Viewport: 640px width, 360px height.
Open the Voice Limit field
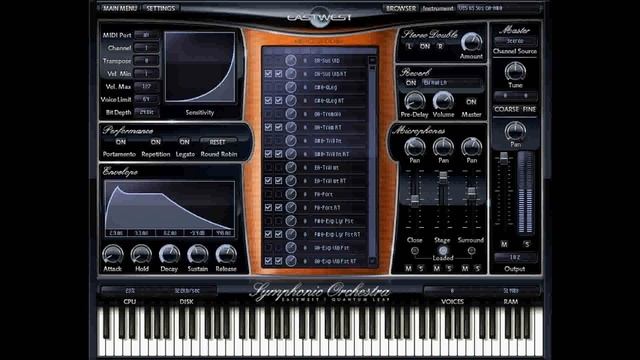(x=147, y=99)
